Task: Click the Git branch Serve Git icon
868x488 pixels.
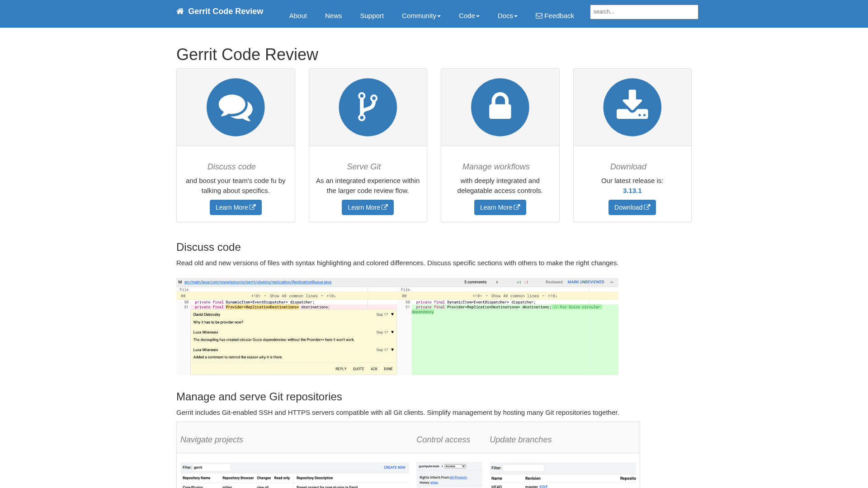Action: (368, 107)
